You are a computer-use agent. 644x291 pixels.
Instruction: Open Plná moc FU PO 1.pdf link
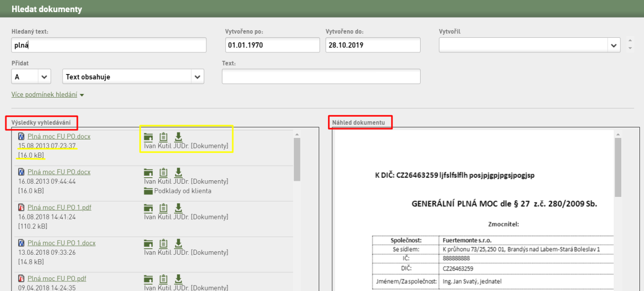click(x=60, y=207)
